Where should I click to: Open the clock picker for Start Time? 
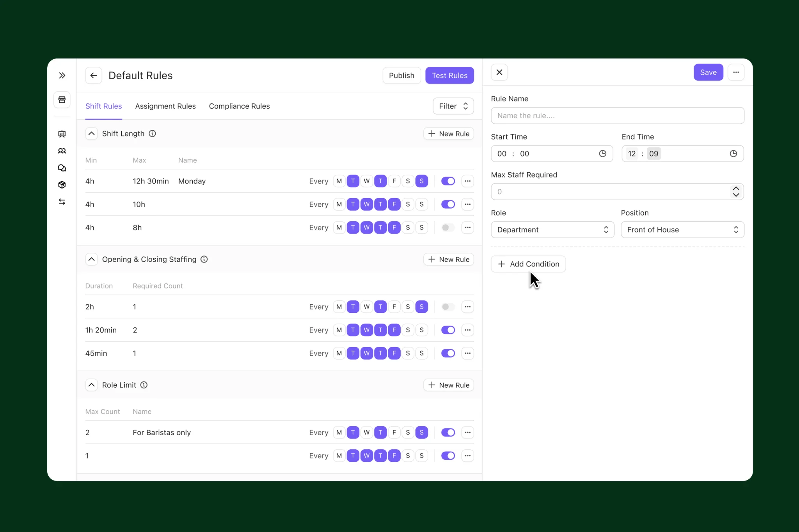coord(603,153)
